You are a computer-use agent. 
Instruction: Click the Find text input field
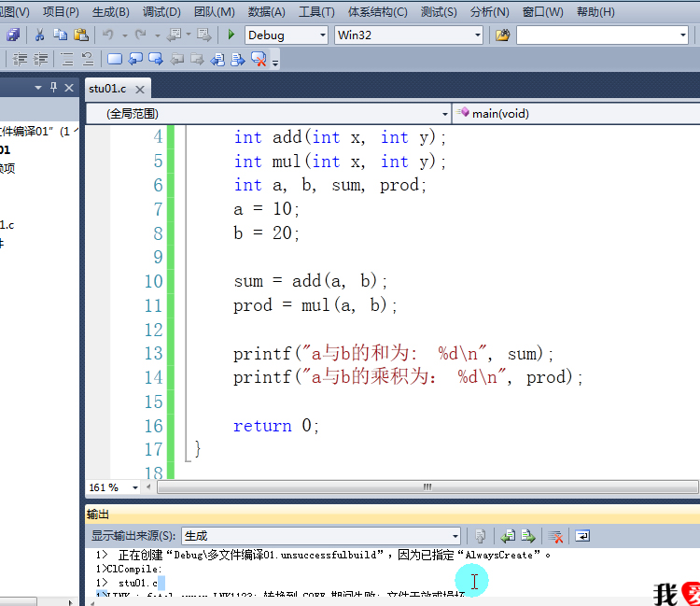pos(597,35)
